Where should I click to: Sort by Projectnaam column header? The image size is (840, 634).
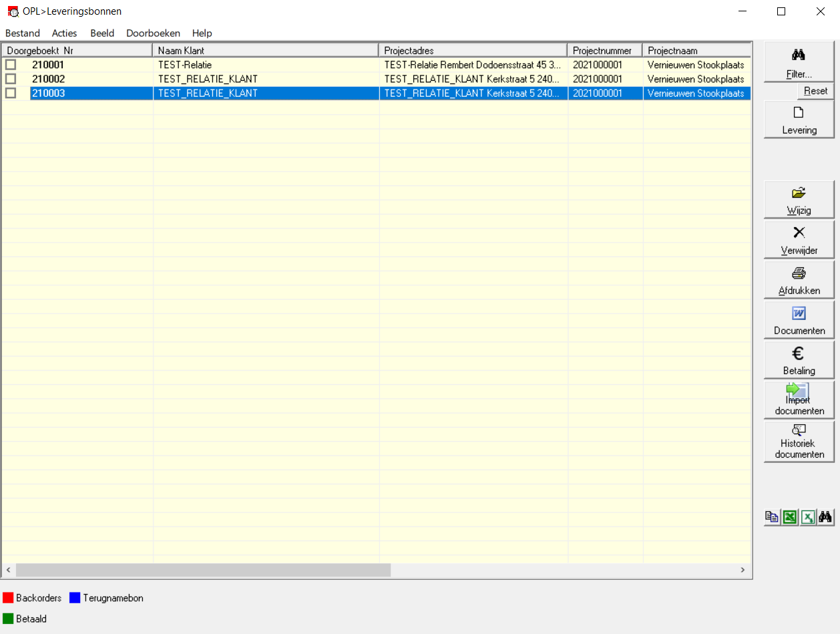696,51
